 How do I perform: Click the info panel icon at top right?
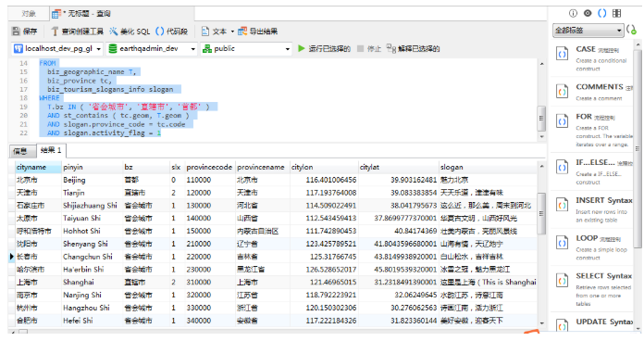coord(573,13)
